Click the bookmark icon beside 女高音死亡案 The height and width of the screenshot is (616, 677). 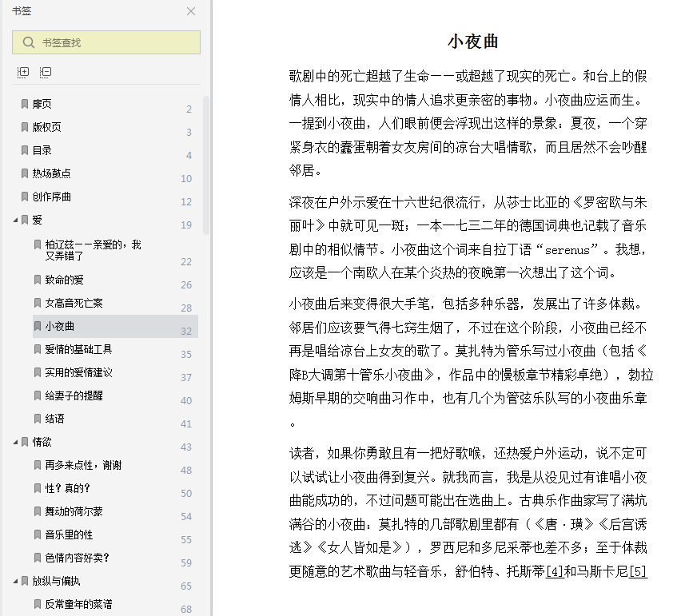(x=38, y=303)
